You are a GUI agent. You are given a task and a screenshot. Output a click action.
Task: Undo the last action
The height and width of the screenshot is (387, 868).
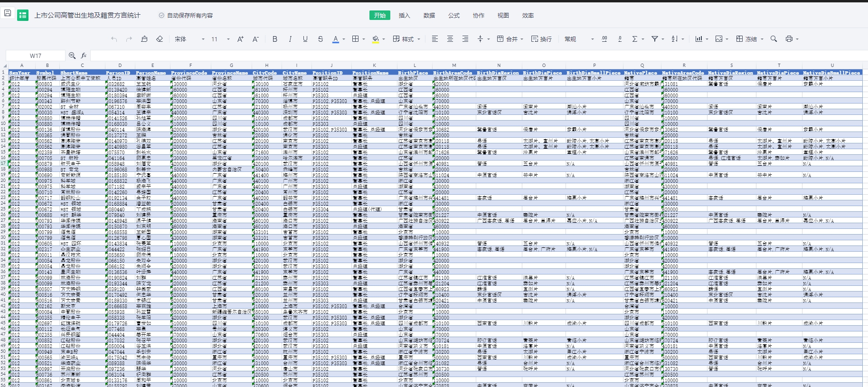point(114,39)
